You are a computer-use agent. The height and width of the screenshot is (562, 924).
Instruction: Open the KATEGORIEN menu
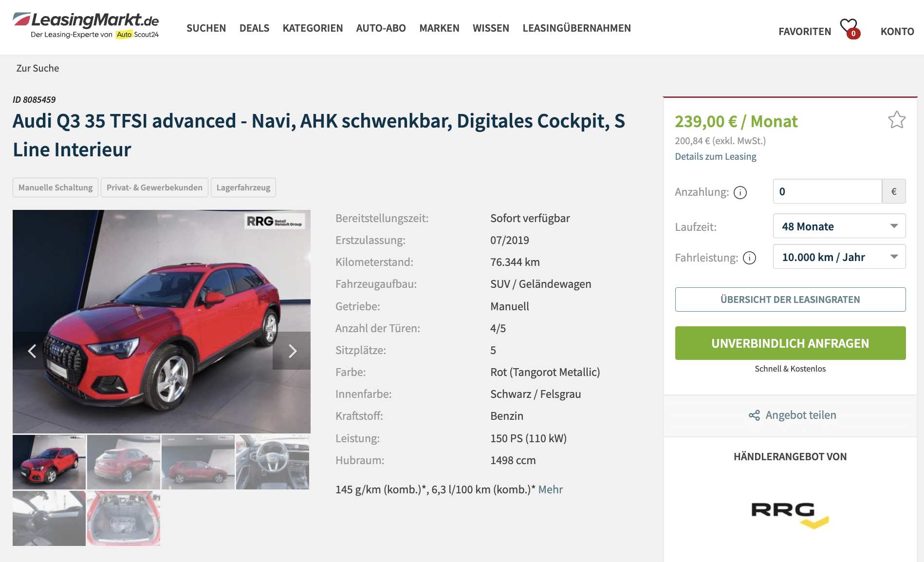313,28
